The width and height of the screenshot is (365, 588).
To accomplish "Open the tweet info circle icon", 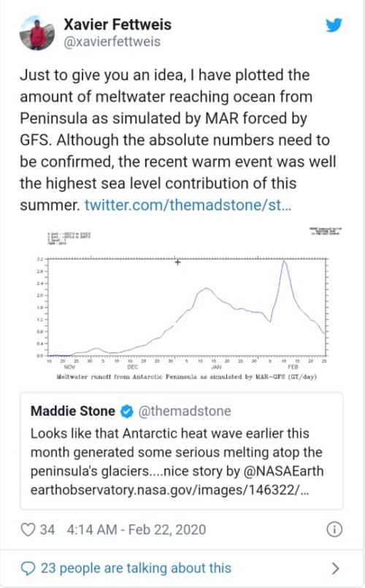I will pyautogui.click(x=334, y=530).
